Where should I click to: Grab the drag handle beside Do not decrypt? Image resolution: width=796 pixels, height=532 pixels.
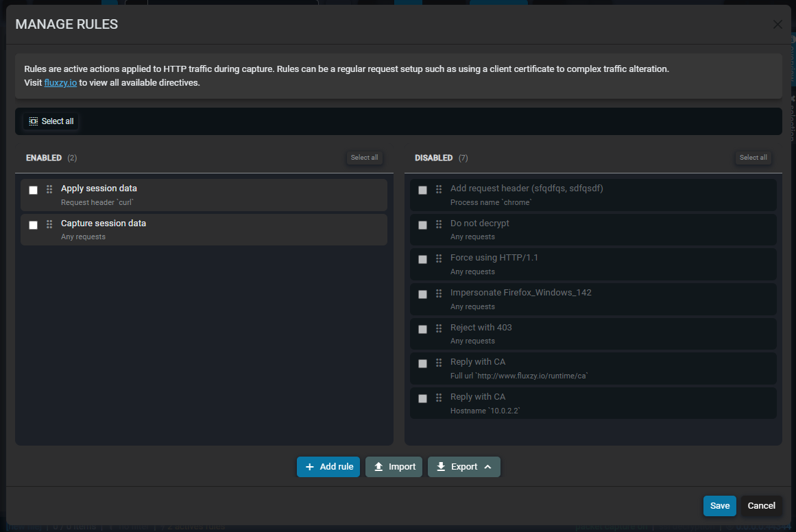pos(438,225)
